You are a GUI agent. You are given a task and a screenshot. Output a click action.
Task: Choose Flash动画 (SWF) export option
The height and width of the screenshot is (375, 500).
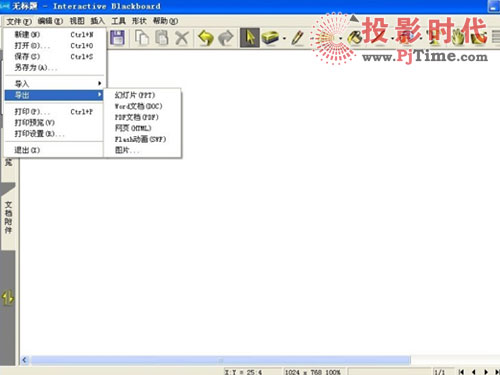coord(140,139)
